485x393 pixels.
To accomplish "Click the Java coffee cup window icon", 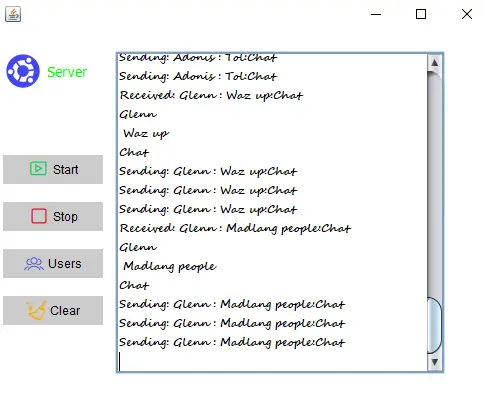I will click(x=13, y=14).
